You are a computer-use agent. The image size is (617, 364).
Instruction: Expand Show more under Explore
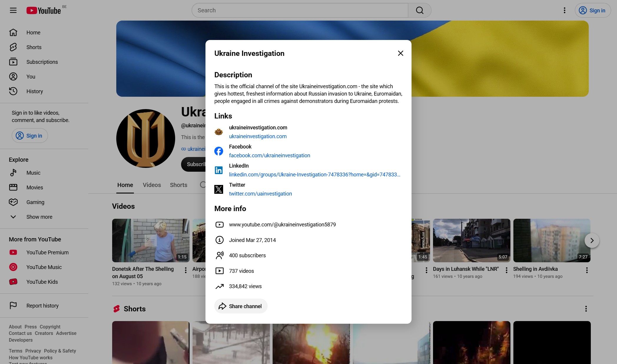(44, 217)
